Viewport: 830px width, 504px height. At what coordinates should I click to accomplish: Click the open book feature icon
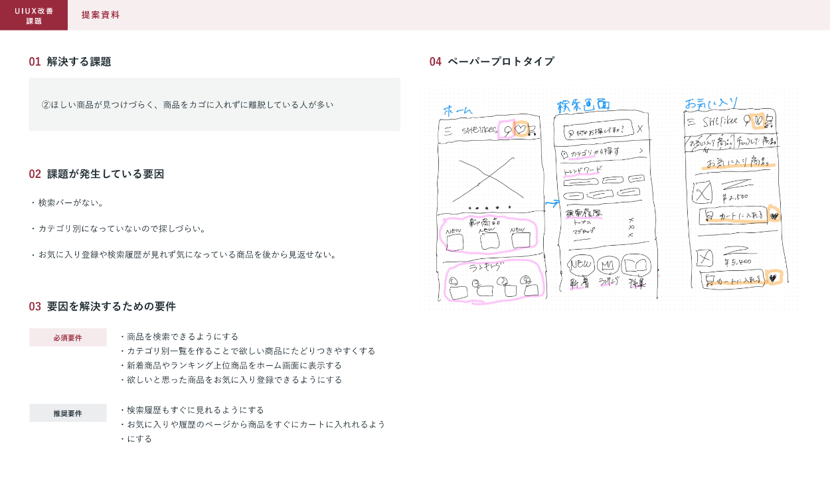pyautogui.click(x=636, y=266)
